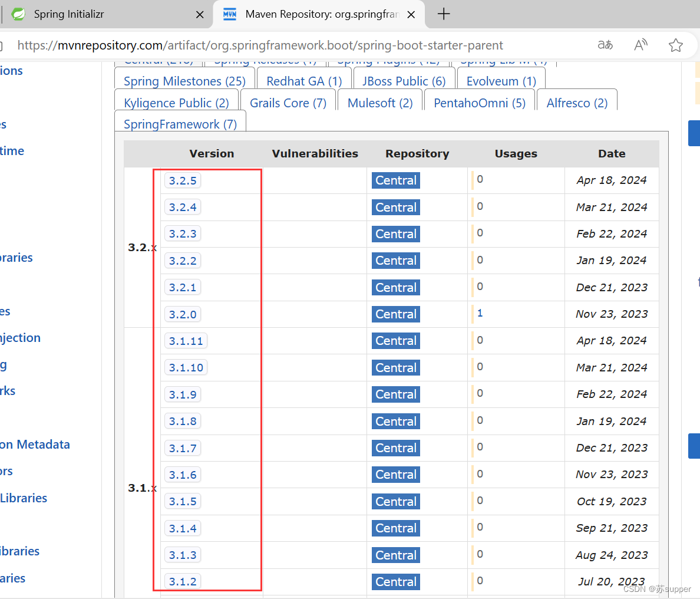Click the Date column header

pyautogui.click(x=612, y=154)
